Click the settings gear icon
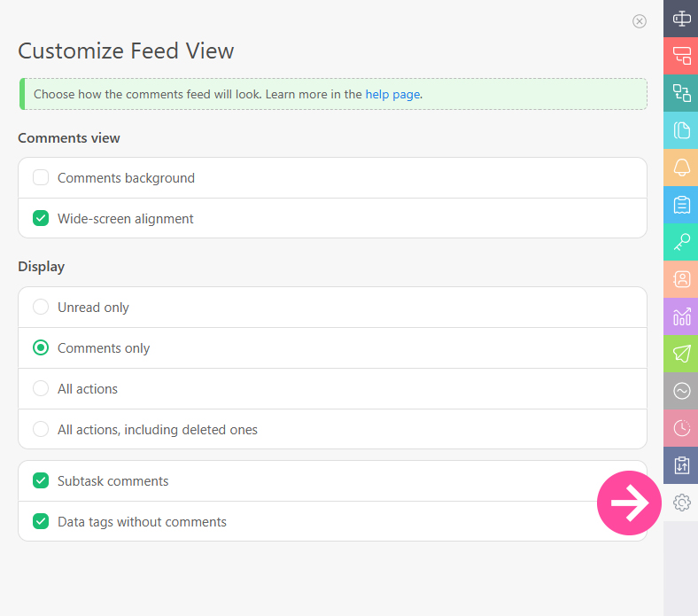 [x=681, y=503]
